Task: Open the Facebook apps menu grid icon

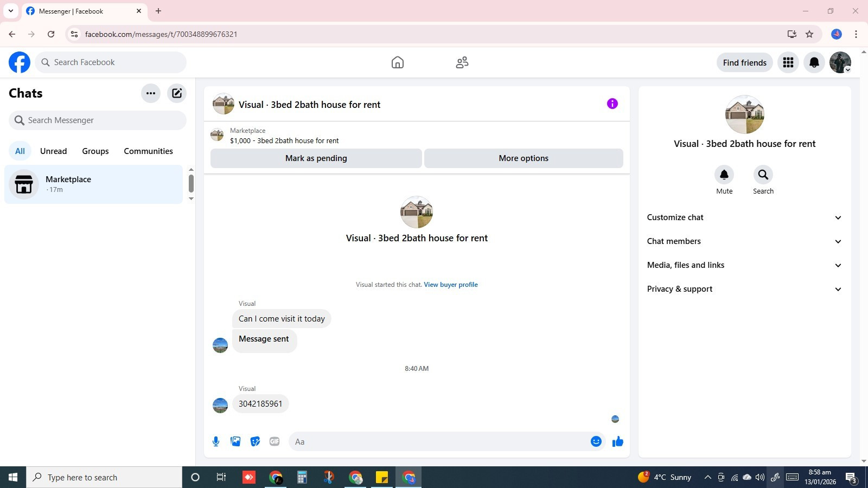Action: point(788,62)
